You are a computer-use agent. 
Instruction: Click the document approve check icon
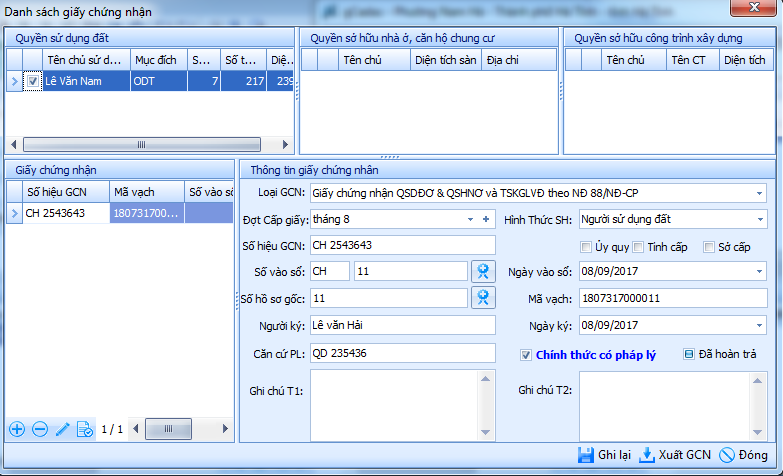click(x=85, y=429)
